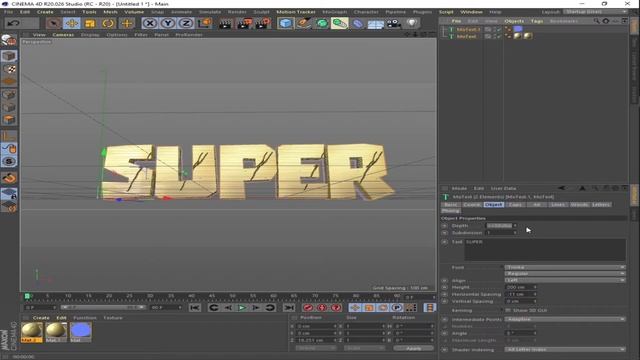This screenshot has width=640, height=360.
Task: Switch to Model mode cube icon
Action: point(9,56)
